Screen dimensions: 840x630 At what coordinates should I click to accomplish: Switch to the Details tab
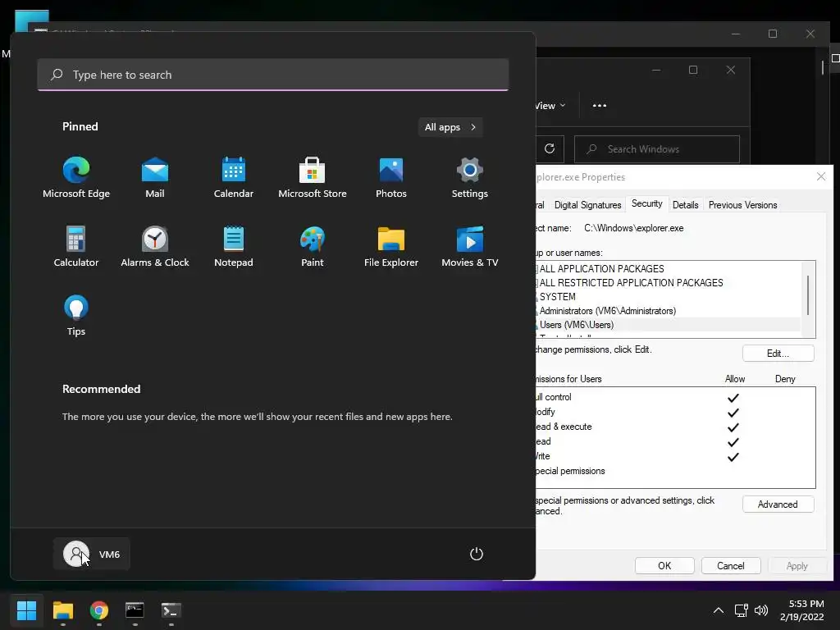coord(685,204)
